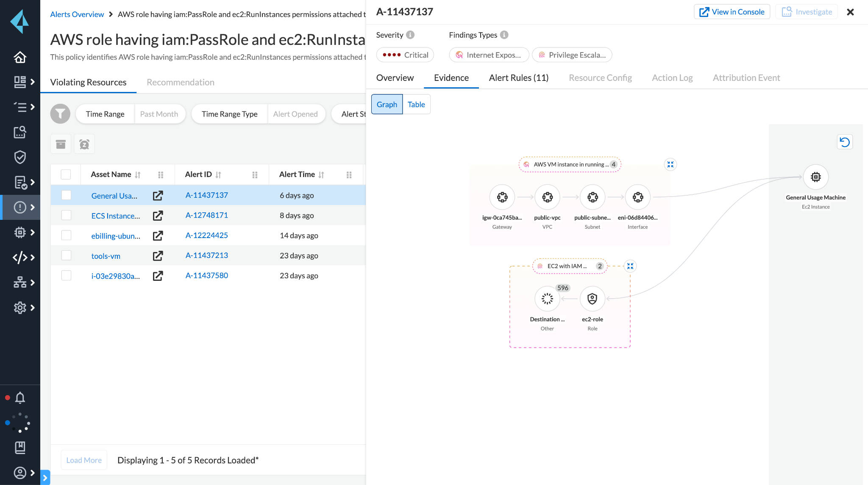Select the igw-0ca745ba gateway node
Viewport: 868px width, 485px height.
(x=502, y=197)
